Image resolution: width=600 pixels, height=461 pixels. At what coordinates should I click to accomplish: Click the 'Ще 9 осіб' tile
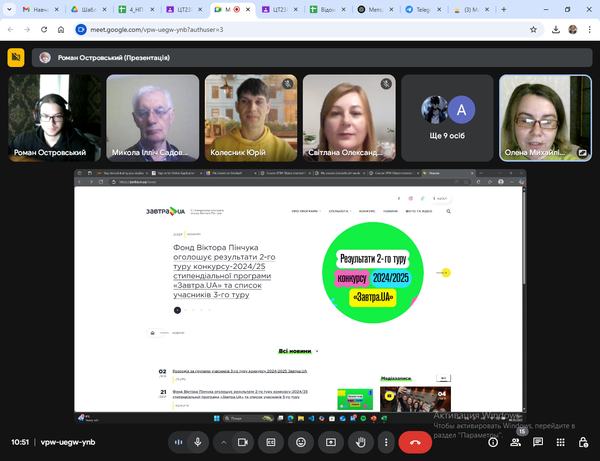click(x=446, y=118)
